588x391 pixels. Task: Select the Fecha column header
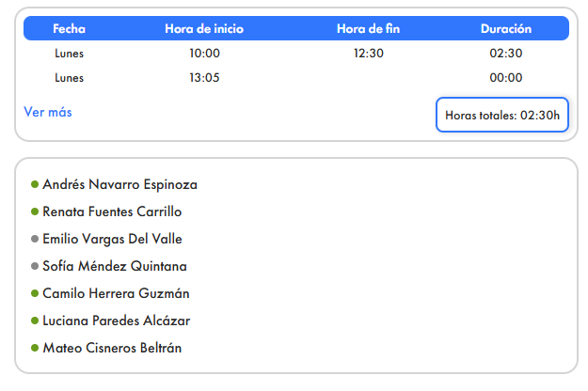[69, 29]
